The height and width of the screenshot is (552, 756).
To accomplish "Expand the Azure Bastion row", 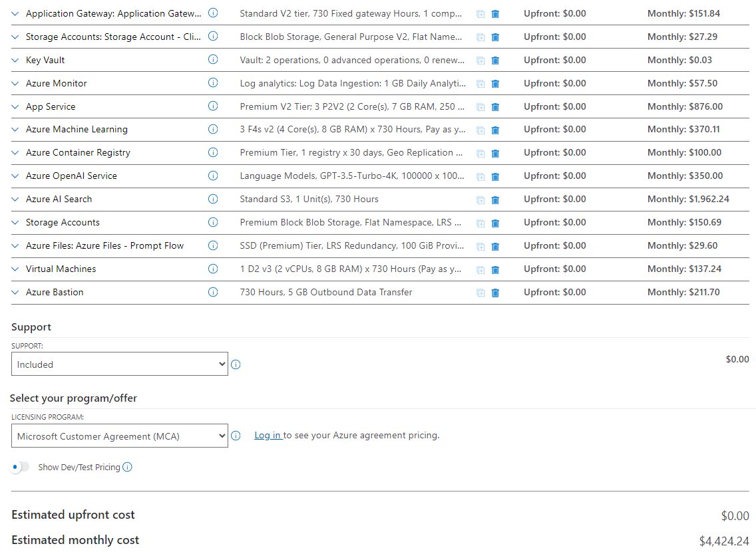I will pos(15,293).
